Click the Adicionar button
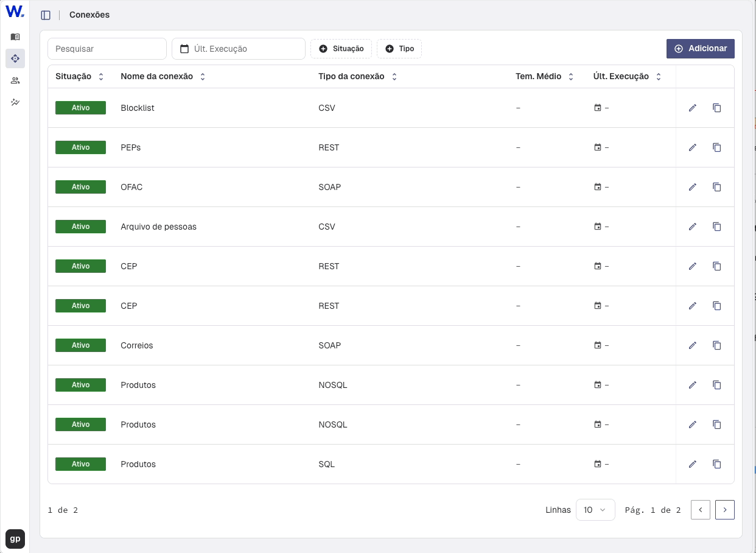 [x=700, y=49]
